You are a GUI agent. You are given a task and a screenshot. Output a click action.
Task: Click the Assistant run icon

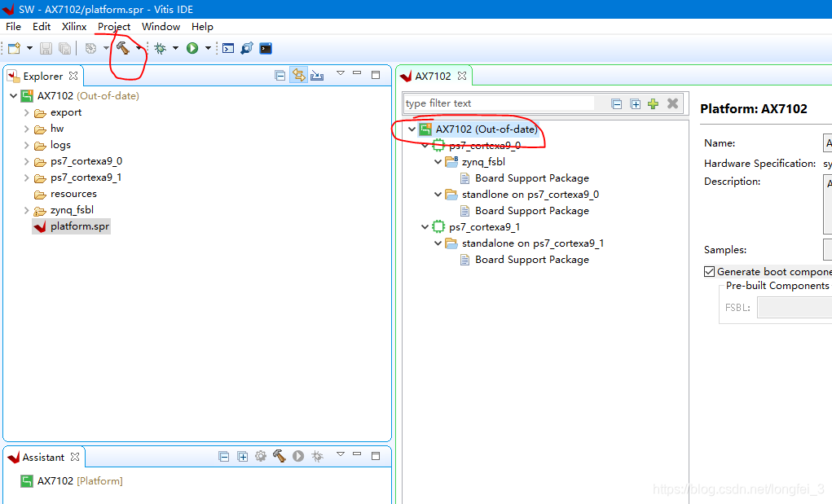pos(298,456)
